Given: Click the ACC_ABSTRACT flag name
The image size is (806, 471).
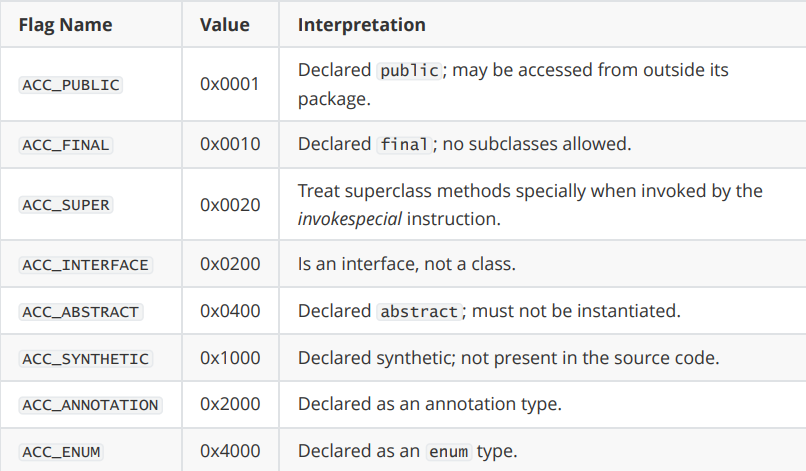Looking at the screenshot, I should (x=81, y=312).
